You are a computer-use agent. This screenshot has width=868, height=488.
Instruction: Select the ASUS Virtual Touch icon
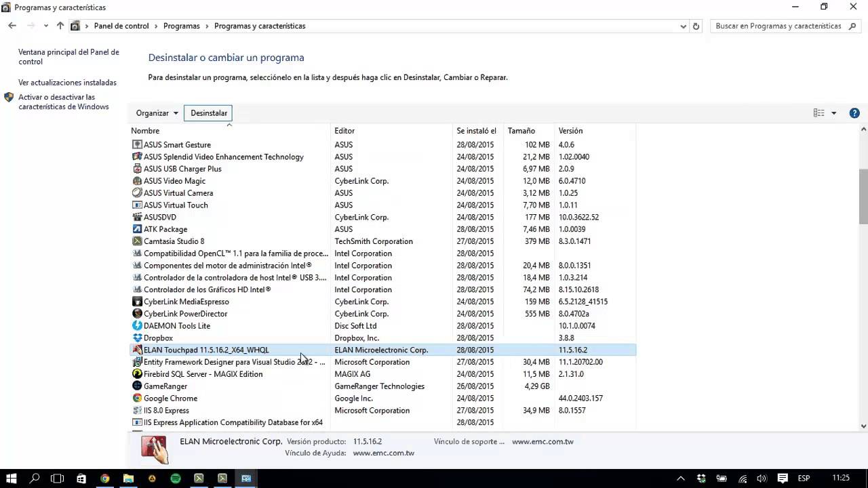[x=137, y=205]
